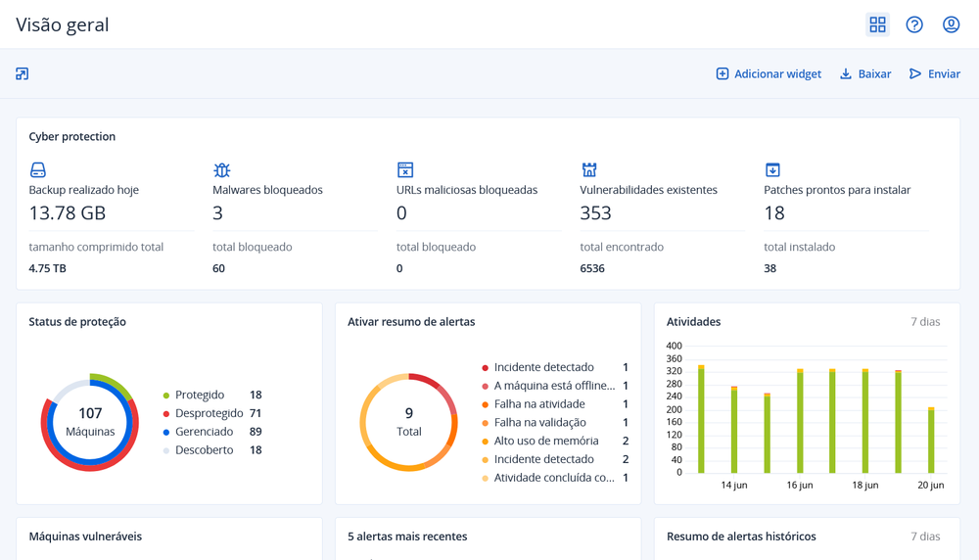Image resolution: width=979 pixels, height=560 pixels.
Task: Click the backup drive icon
Action: tap(38, 170)
